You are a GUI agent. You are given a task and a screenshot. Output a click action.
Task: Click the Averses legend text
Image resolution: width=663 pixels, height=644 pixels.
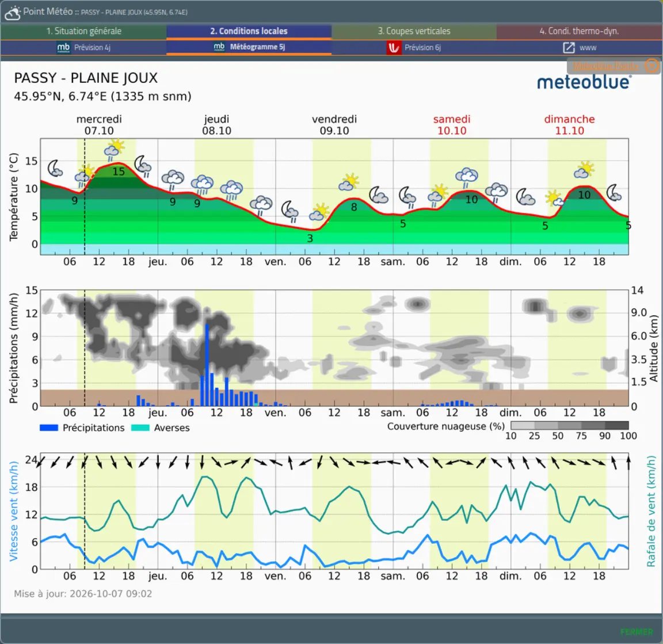(172, 428)
